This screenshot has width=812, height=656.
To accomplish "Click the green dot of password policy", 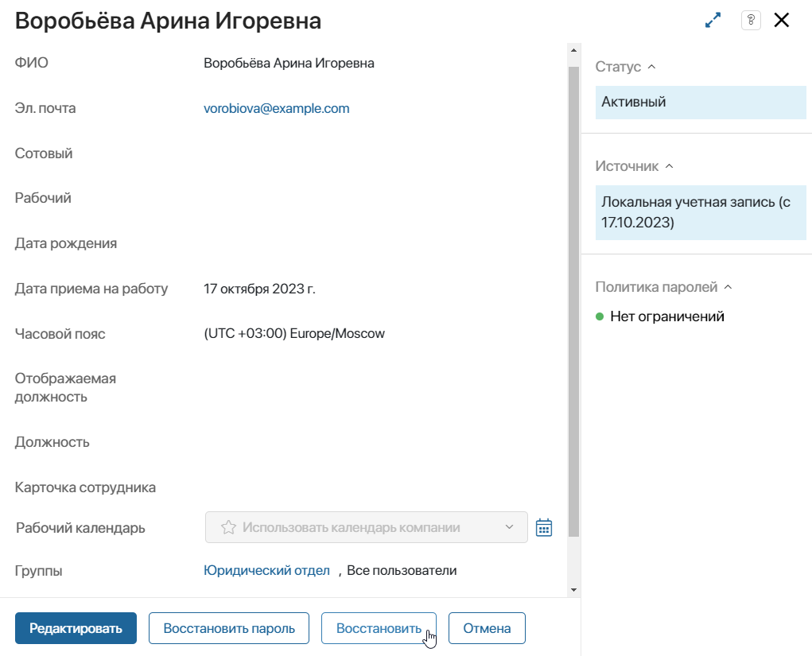I will pyautogui.click(x=600, y=316).
